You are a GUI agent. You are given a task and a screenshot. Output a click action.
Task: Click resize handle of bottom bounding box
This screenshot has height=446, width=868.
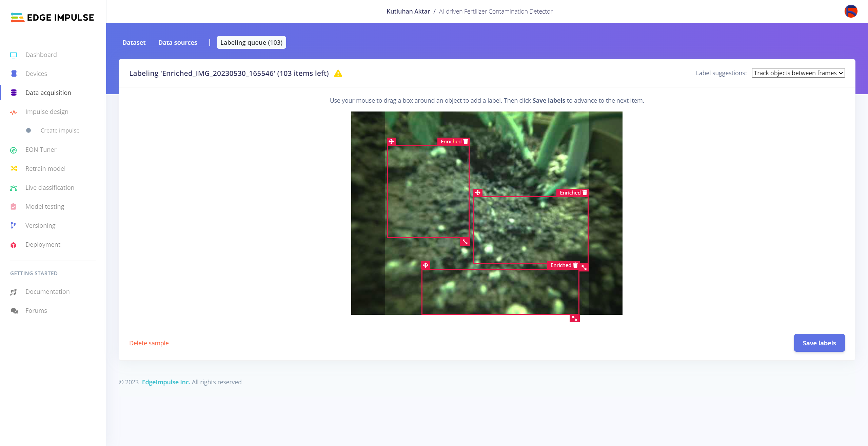click(x=574, y=318)
